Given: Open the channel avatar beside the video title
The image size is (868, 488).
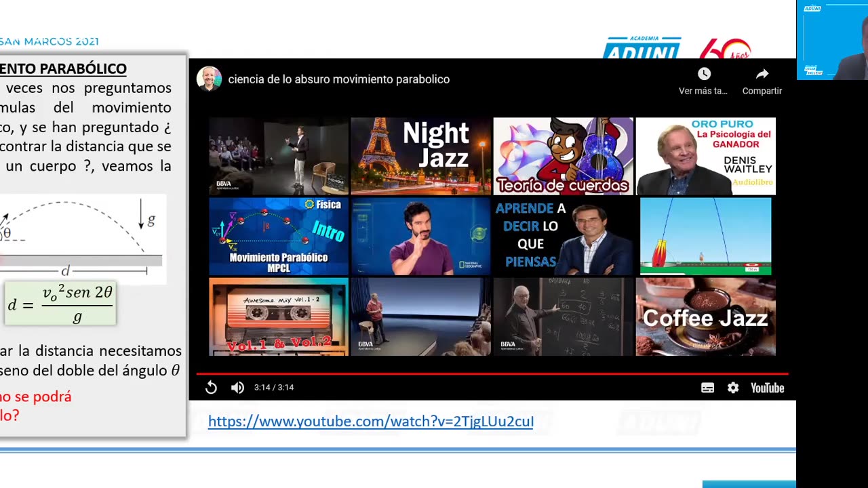Looking at the screenshot, I should 209,79.
